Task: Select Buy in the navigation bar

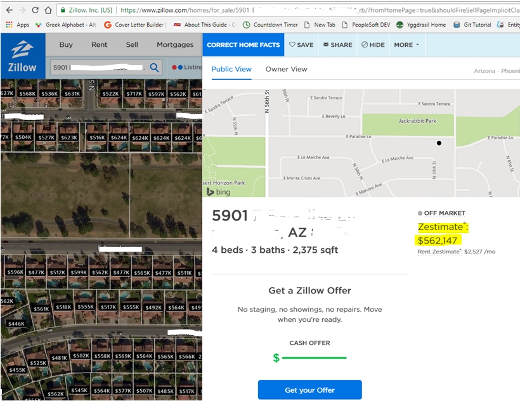Action: pos(65,44)
